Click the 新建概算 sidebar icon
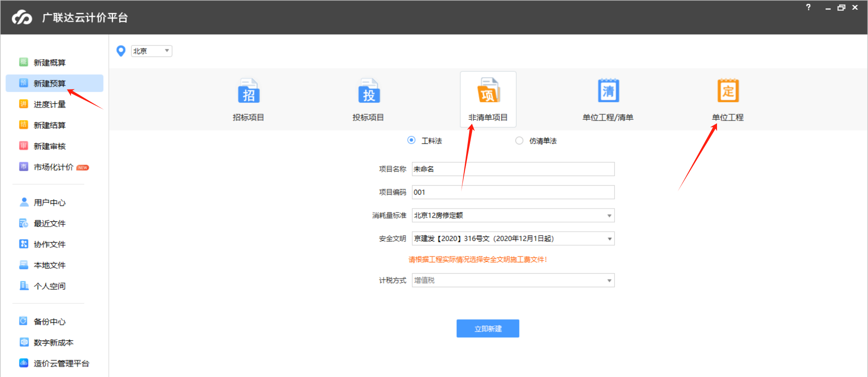Screen dimensions: 868x377 point(24,62)
